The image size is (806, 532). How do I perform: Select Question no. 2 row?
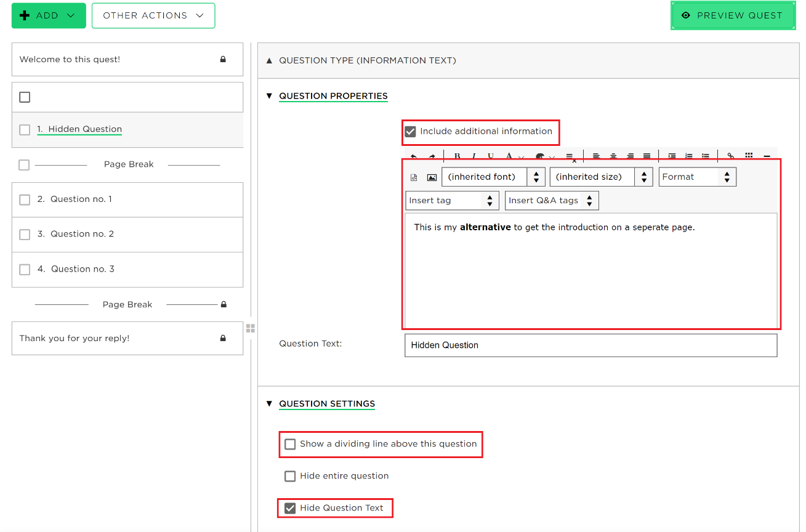click(x=127, y=234)
